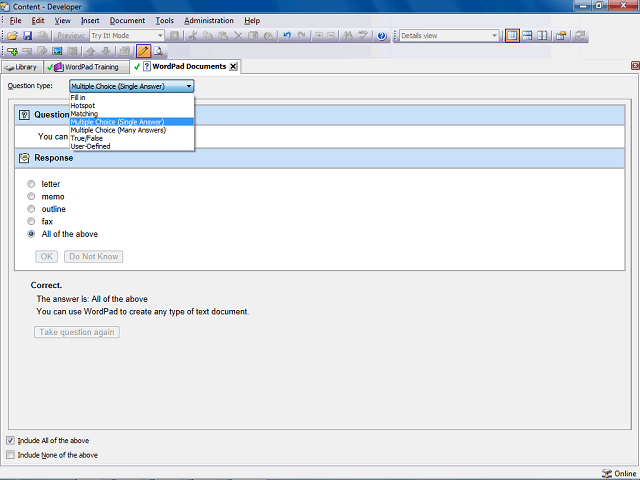The height and width of the screenshot is (480, 640).
Task: Click the Move Up arrow icon
Action: tap(91, 51)
